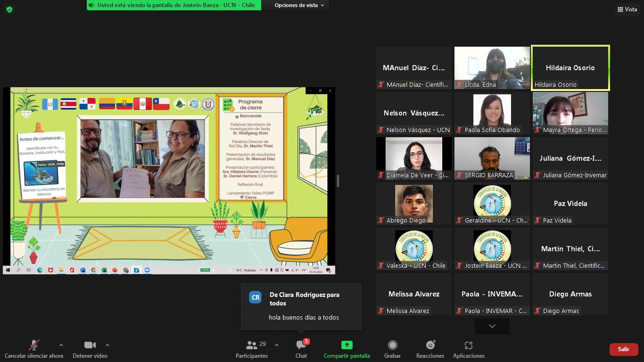Screen dimensions: 644x362
Task: Open the Participantes list
Action: [252, 348]
